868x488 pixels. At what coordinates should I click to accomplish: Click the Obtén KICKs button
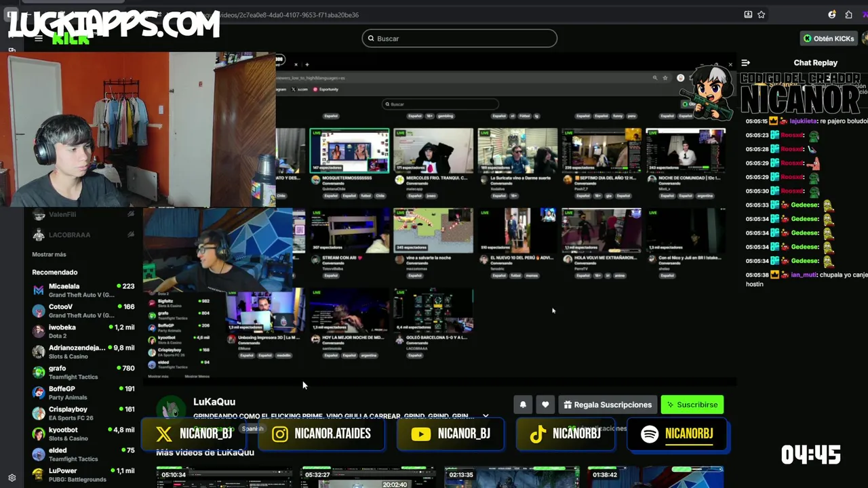coord(828,39)
